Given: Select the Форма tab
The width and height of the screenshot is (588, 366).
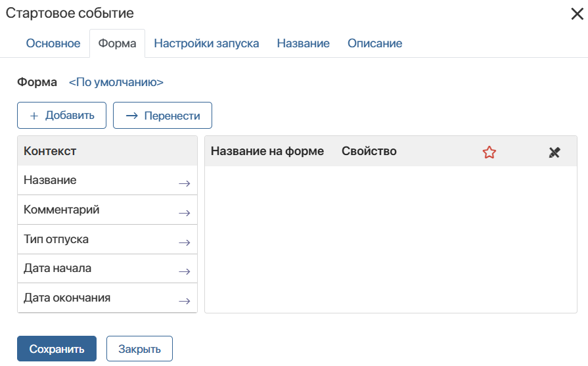Looking at the screenshot, I should tap(117, 43).
